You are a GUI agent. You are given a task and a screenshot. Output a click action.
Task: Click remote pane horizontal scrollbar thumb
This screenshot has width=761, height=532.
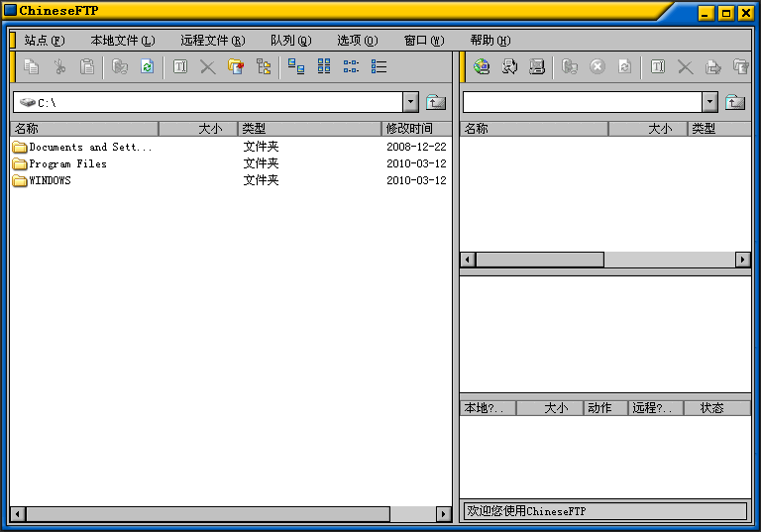[x=540, y=260]
